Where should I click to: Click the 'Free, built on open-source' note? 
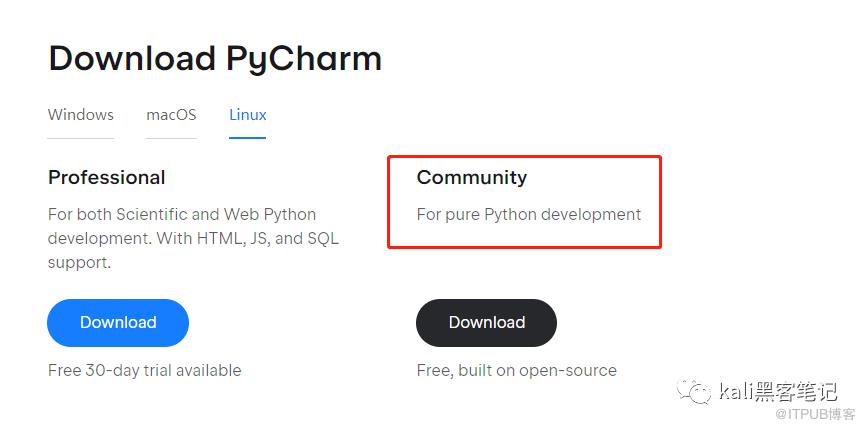(x=517, y=370)
